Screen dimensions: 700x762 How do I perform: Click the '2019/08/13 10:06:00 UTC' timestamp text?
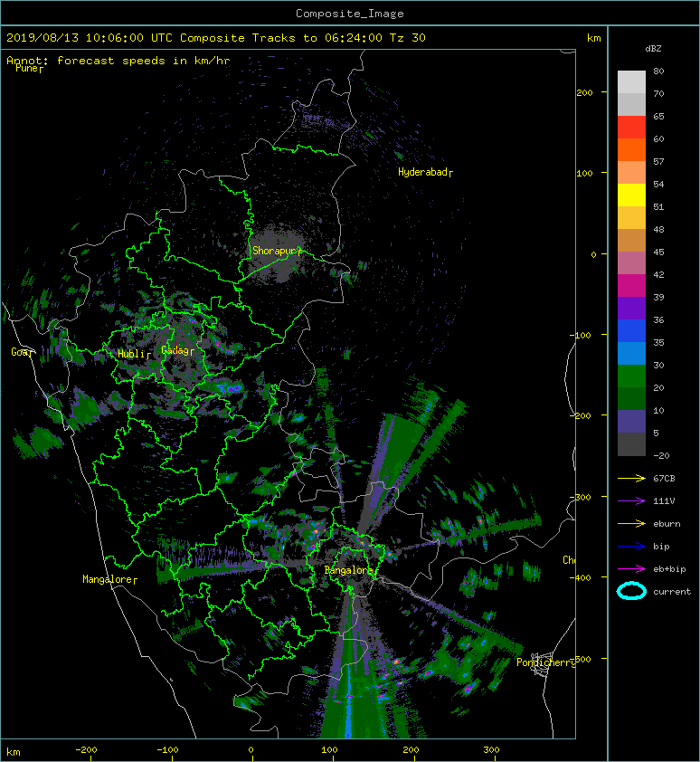89,38
